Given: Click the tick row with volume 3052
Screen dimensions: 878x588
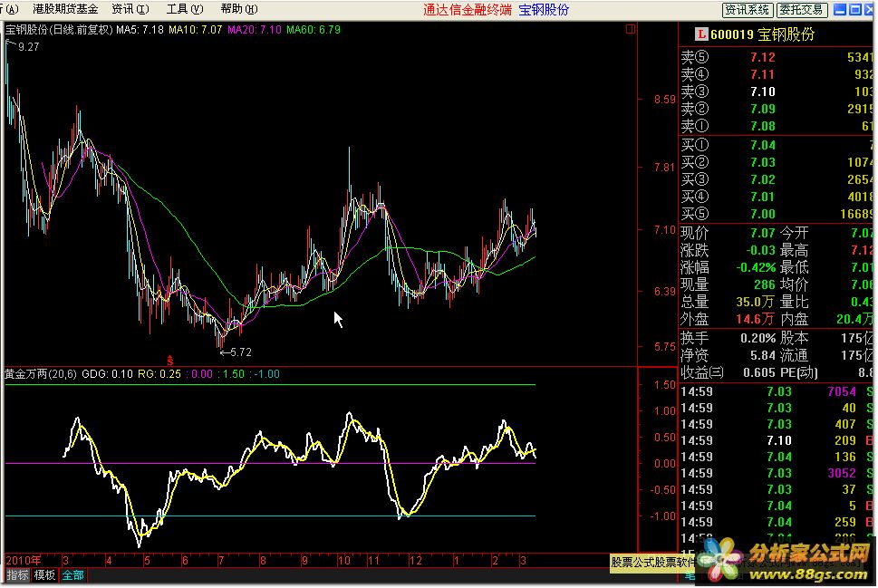Looking at the screenshot, I should tap(777, 473).
